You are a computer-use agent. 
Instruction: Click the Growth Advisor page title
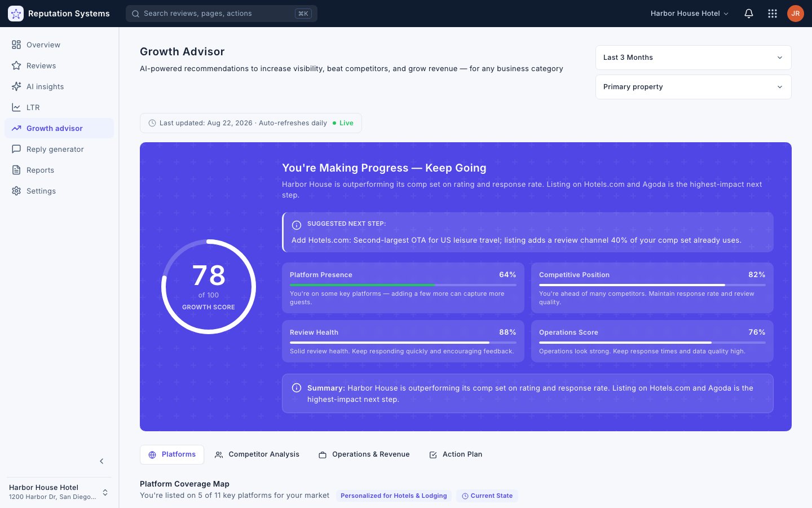click(x=182, y=51)
